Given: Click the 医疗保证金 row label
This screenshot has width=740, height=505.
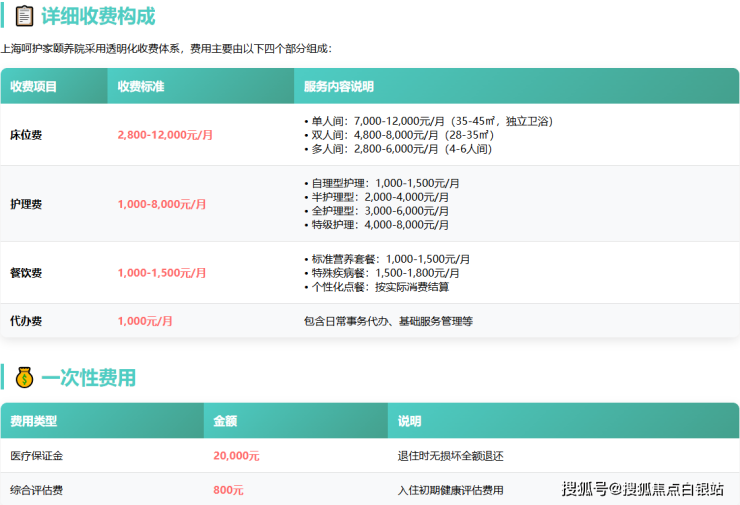Looking at the screenshot, I should (38, 456).
